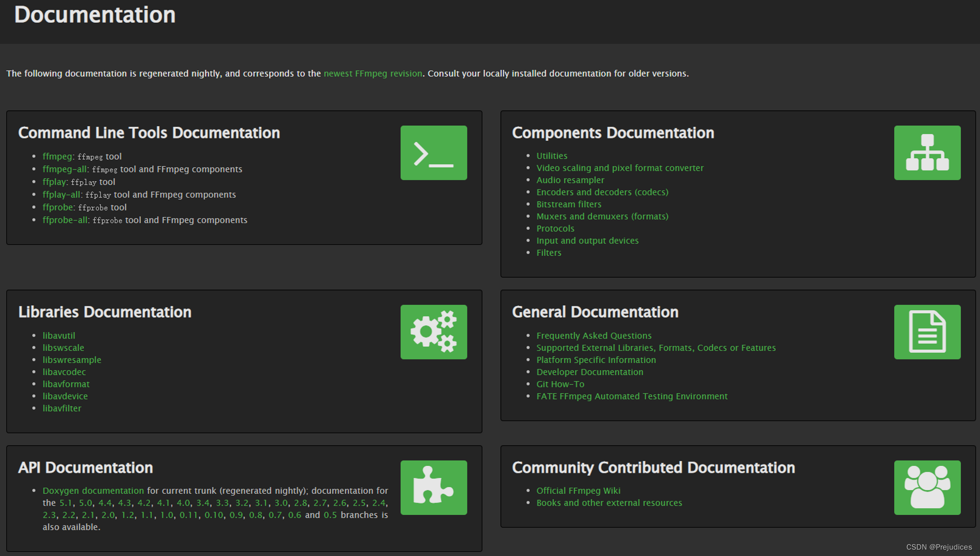This screenshot has width=980, height=556.
Task: Open API docs for branch 3.0
Action: (281, 503)
